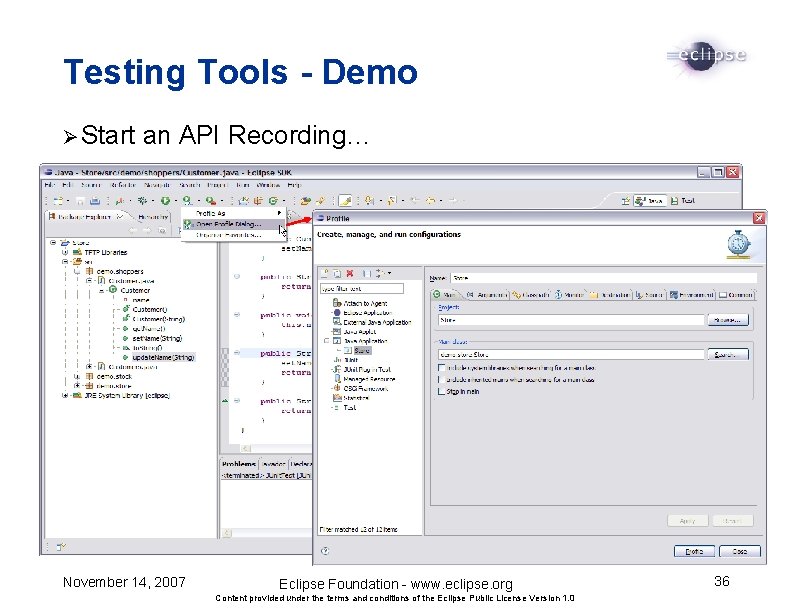Collapse the Customer.java node in Package Explorer
792x612 pixels.
point(89,280)
